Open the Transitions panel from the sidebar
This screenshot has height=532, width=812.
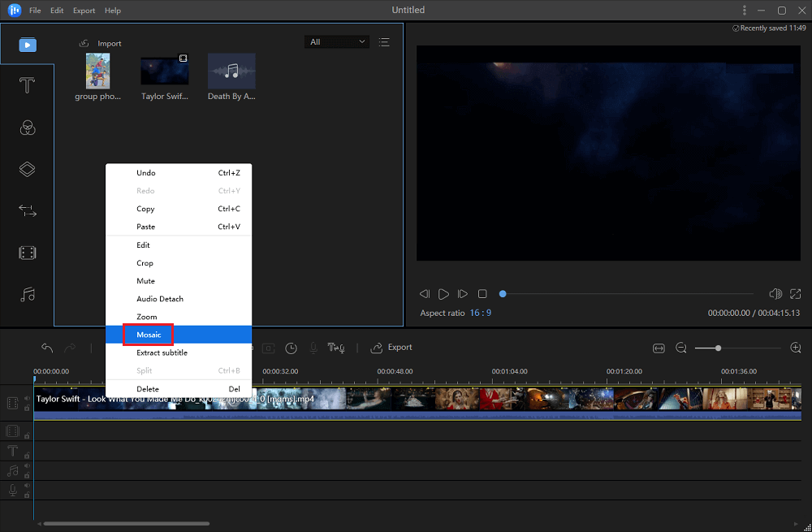pyautogui.click(x=28, y=211)
